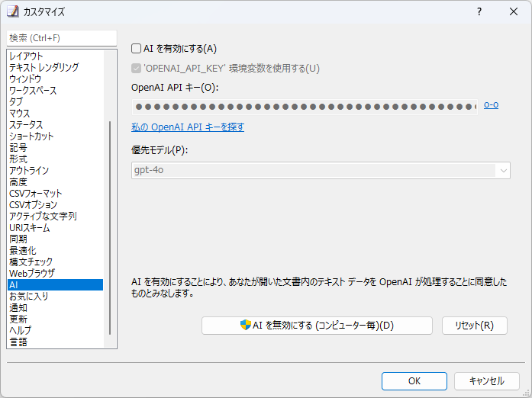This screenshot has width=532, height=398.
Task: Select URIスキーム in the list
Action: click(x=55, y=228)
